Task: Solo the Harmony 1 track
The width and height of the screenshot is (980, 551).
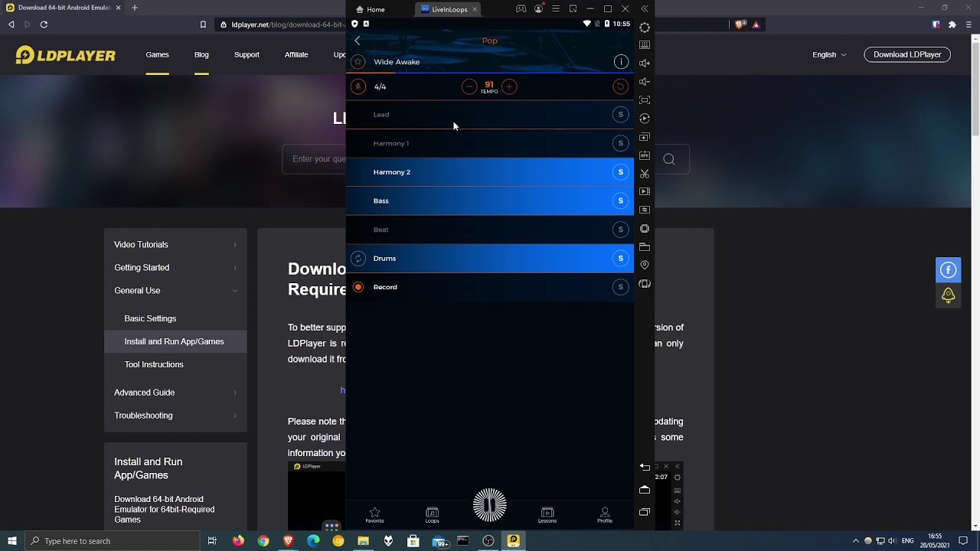Action: pos(621,143)
